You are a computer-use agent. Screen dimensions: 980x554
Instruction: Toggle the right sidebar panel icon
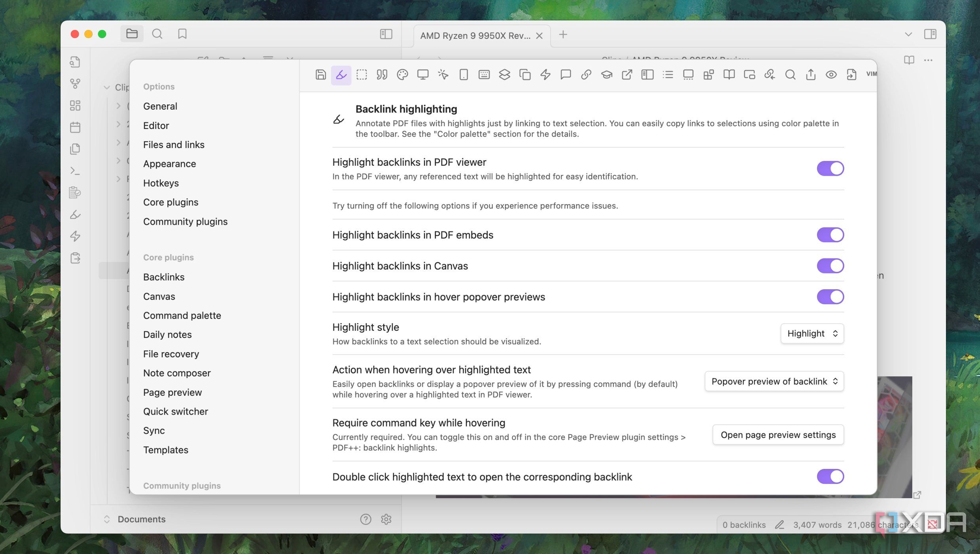pyautogui.click(x=930, y=34)
